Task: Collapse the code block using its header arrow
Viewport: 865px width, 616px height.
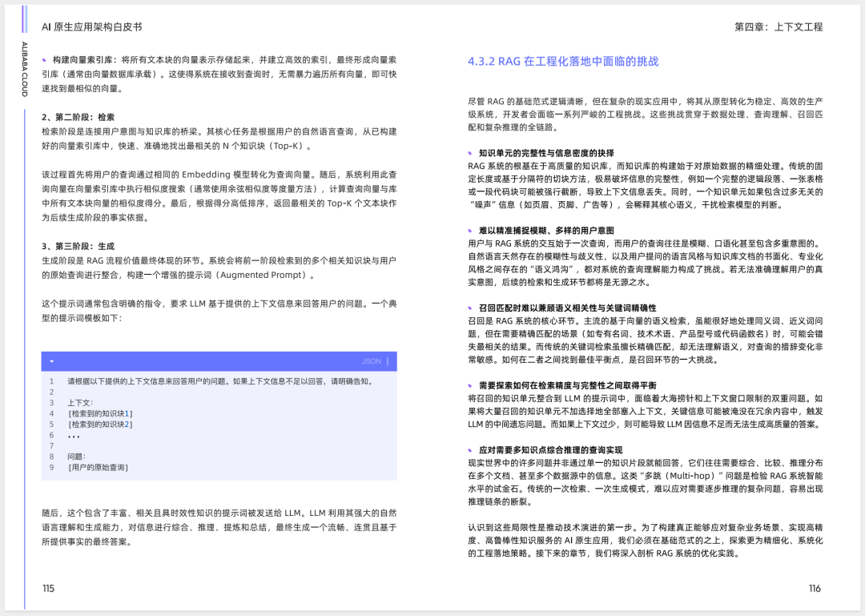Action: coord(52,361)
